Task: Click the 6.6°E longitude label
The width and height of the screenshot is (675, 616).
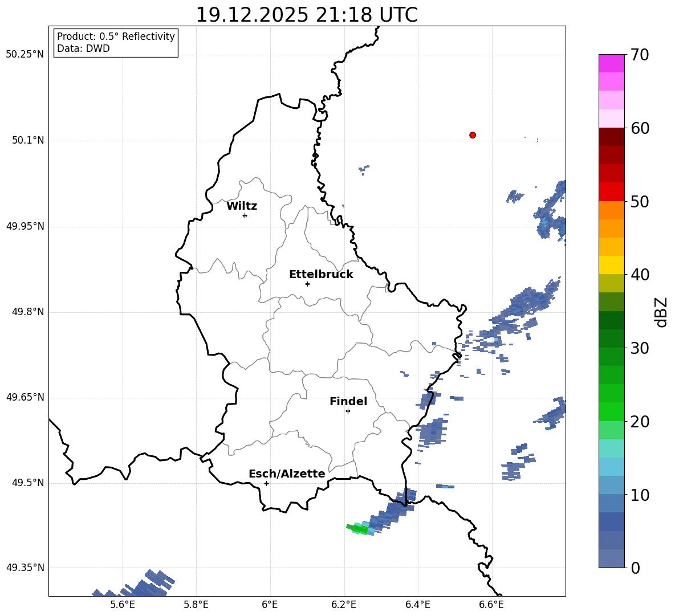Action: 491,605
